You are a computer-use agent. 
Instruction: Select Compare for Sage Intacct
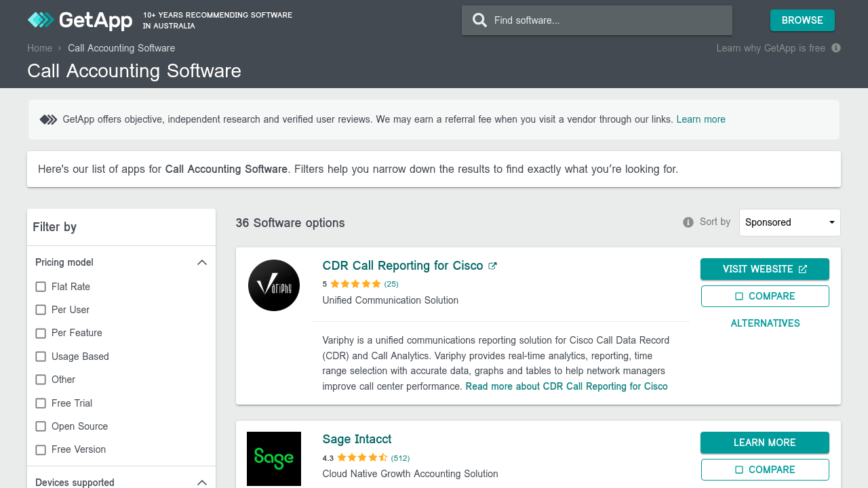click(764, 470)
